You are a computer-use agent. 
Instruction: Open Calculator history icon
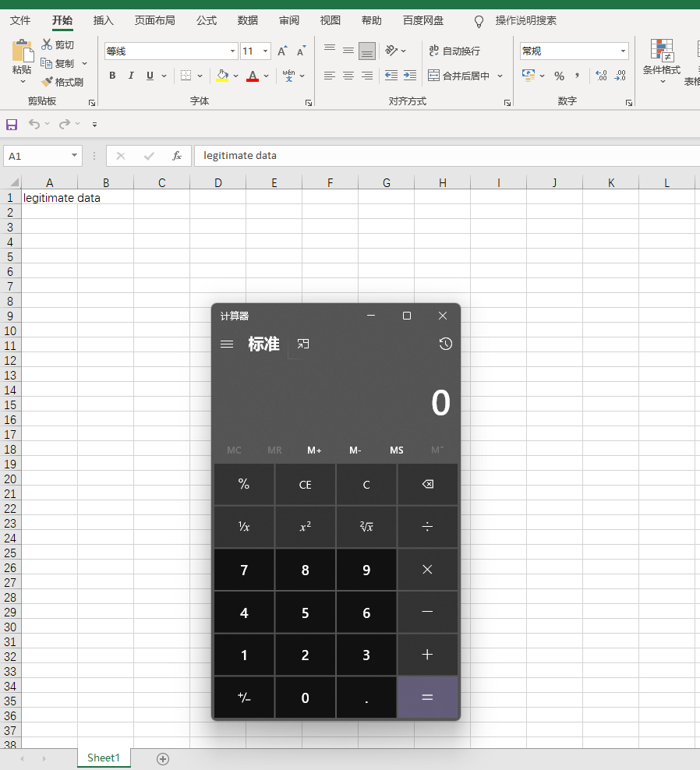[x=446, y=344]
